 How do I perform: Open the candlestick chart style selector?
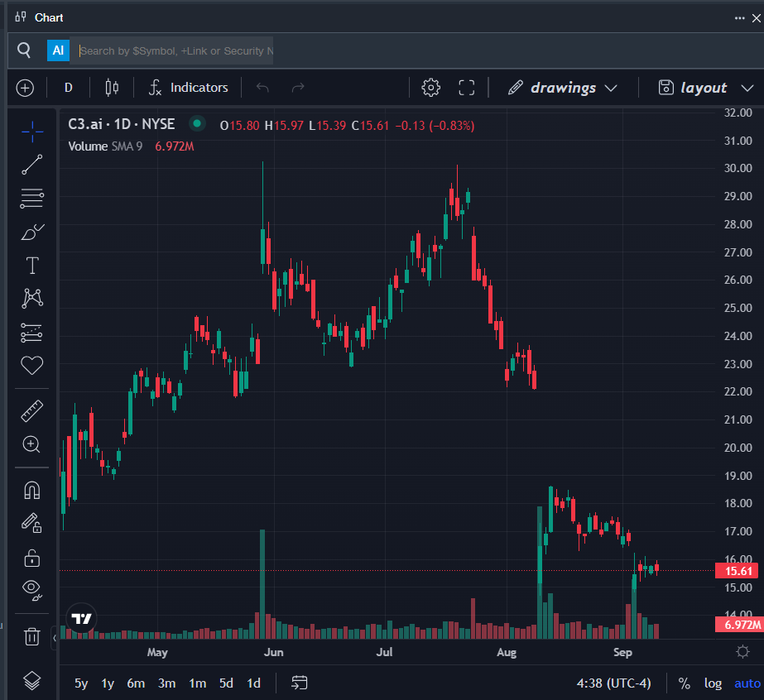coord(113,88)
